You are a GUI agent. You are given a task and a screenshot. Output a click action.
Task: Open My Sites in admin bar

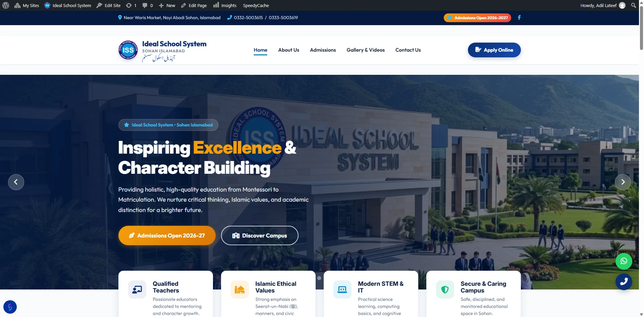(26, 5)
